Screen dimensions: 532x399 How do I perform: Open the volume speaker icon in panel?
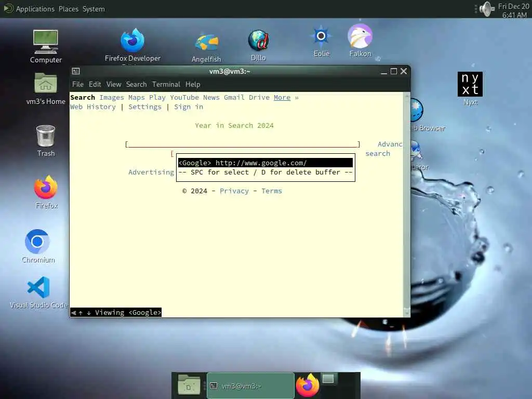pyautogui.click(x=486, y=9)
